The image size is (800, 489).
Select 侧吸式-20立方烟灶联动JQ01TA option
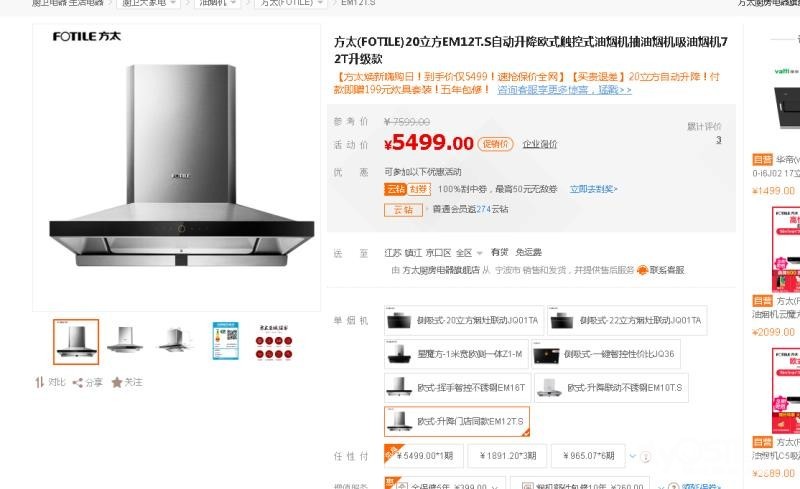463,321
